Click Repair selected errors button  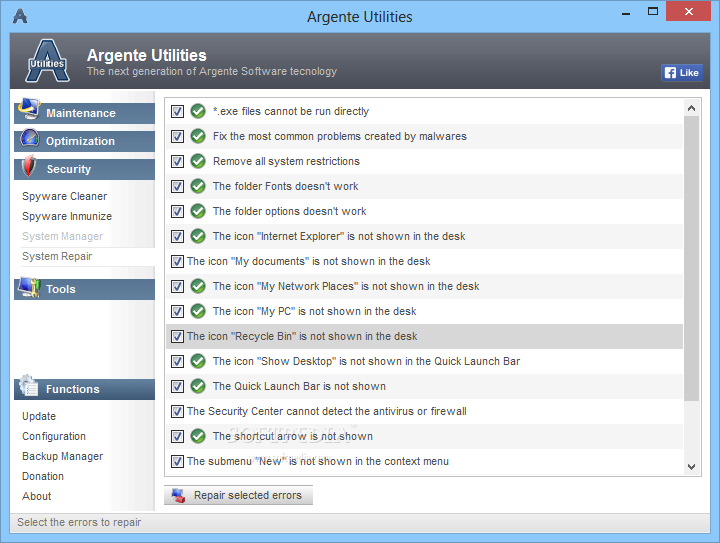(x=238, y=495)
